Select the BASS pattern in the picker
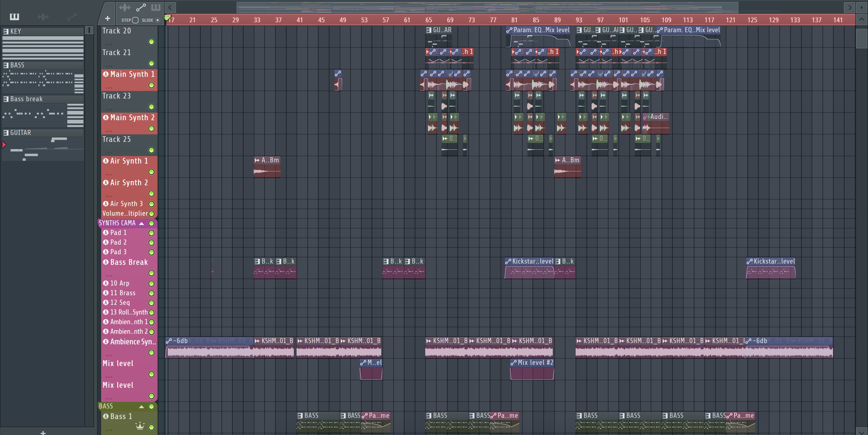The image size is (868, 435). (43, 77)
